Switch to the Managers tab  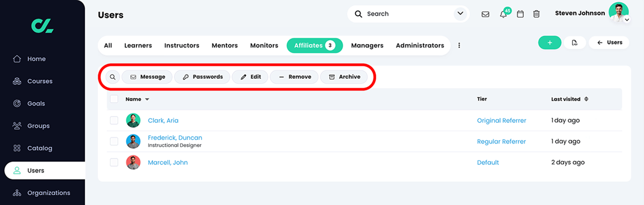pyautogui.click(x=367, y=45)
